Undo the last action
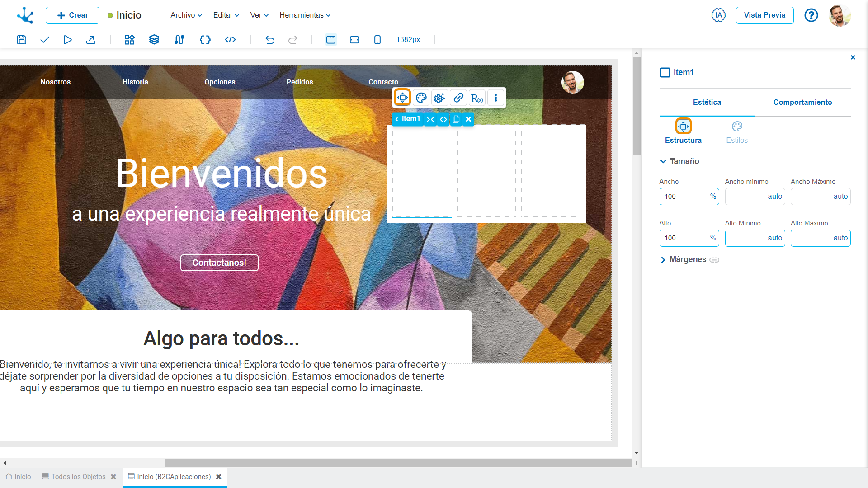Viewport: 868px width, 488px height. (x=270, y=40)
